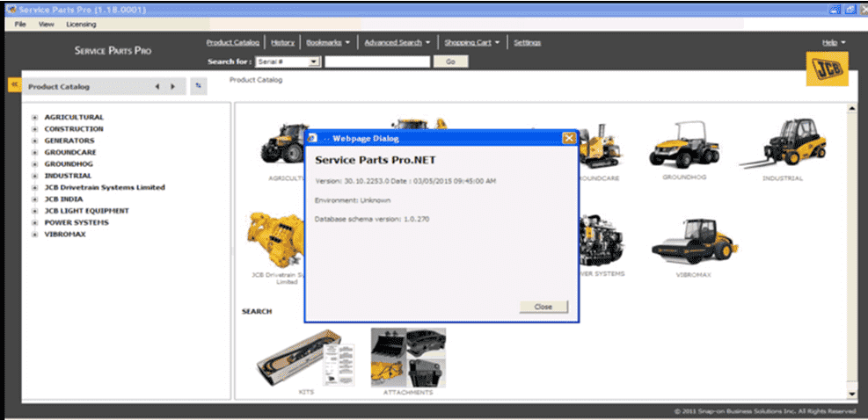Open the Advanced Search dropdown menu
The image size is (868, 420).
click(397, 42)
